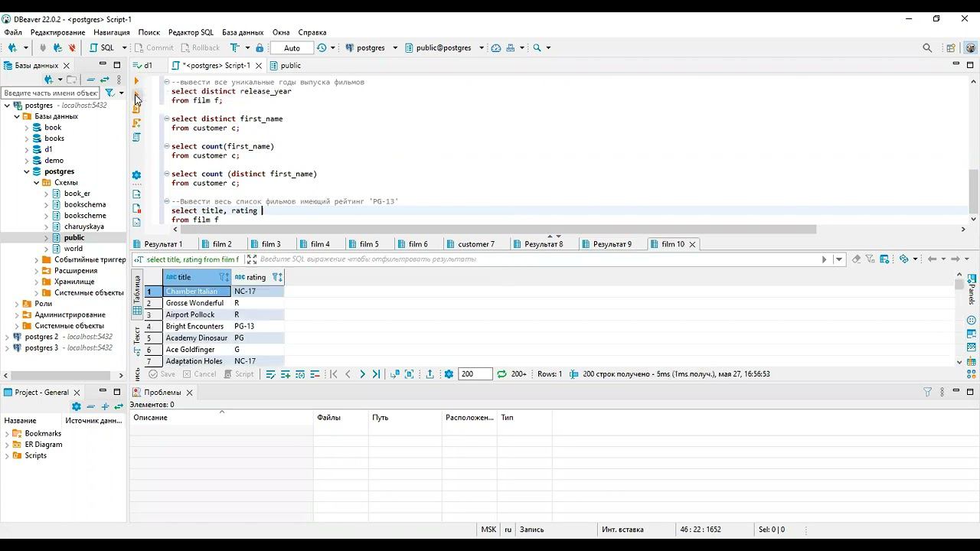The width and height of the screenshot is (980, 551).
Task: Expand the demo database node
Action: tap(27, 161)
